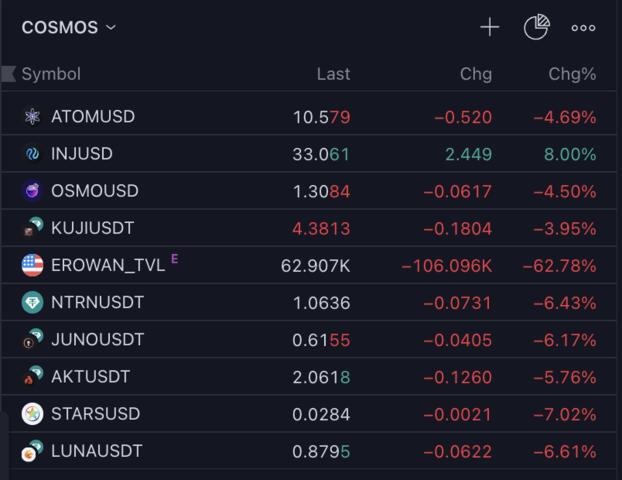Open the three-dots more options menu
Viewport: 622px width, 480px height.
tap(583, 28)
